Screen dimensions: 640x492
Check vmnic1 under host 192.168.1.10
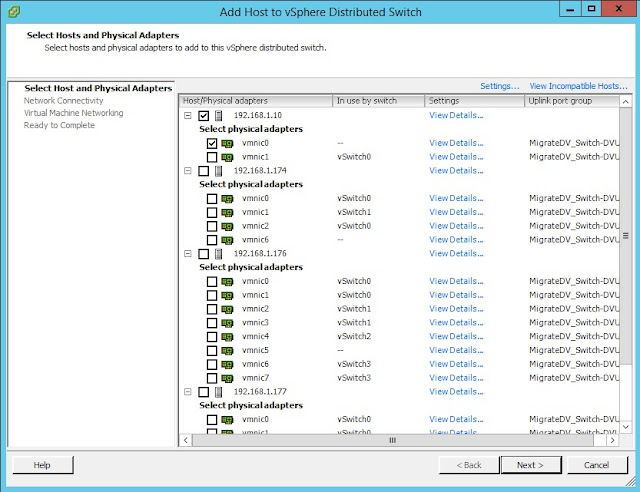212,157
